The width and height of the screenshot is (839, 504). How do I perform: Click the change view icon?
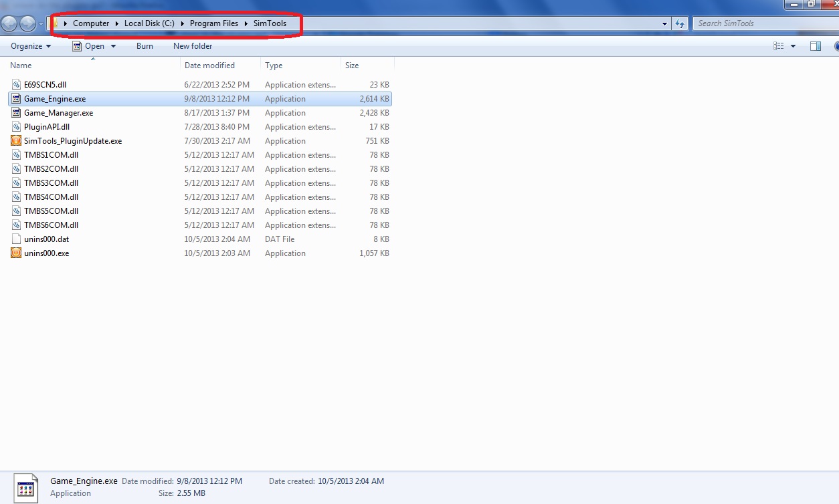(778, 46)
